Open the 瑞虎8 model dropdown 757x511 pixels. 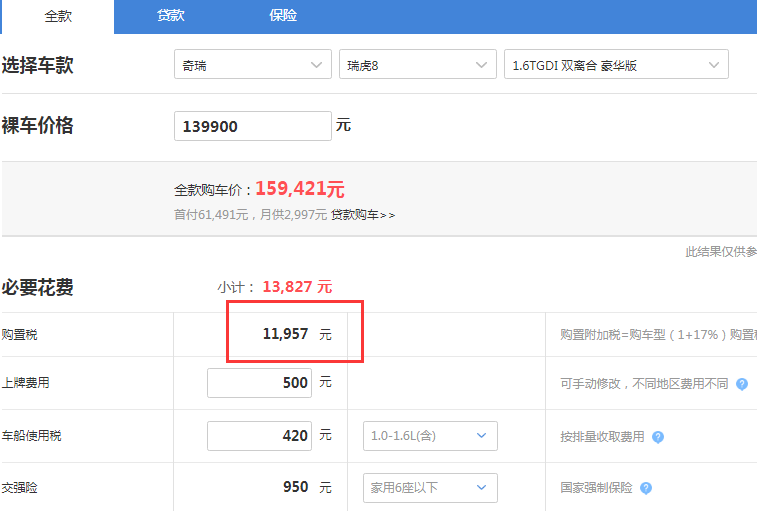coord(418,64)
